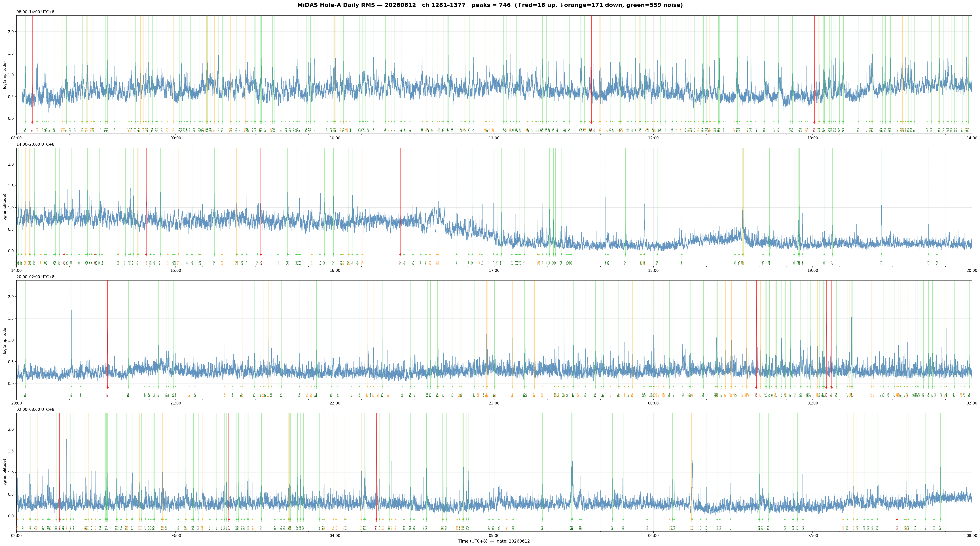
Task: Click the green noise marker labeled 109
Action: pyautogui.click(x=374, y=122)
